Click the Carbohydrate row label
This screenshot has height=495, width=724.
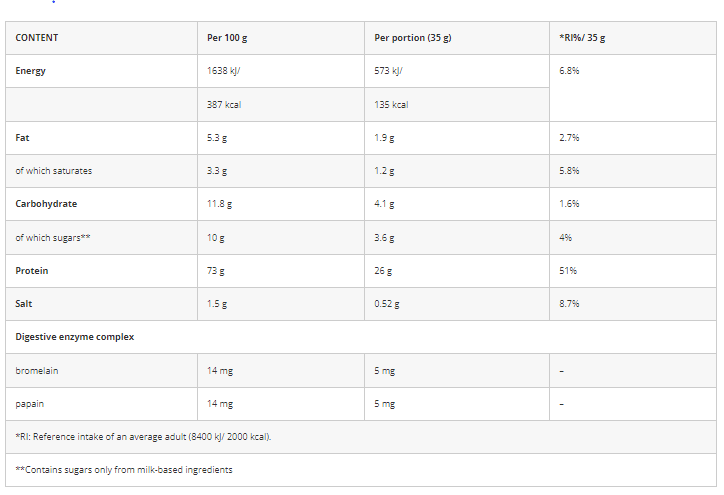pos(46,204)
